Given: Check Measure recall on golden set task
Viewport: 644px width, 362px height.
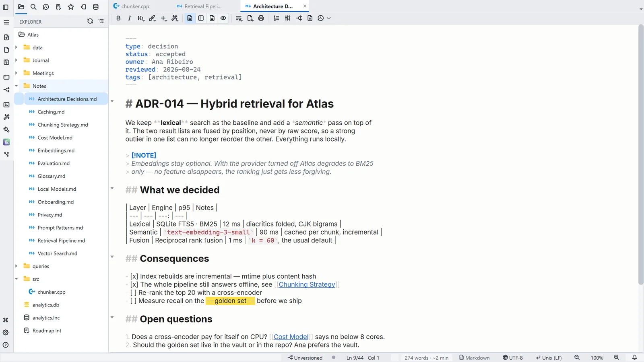Looking at the screenshot, I should pos(133,301).
